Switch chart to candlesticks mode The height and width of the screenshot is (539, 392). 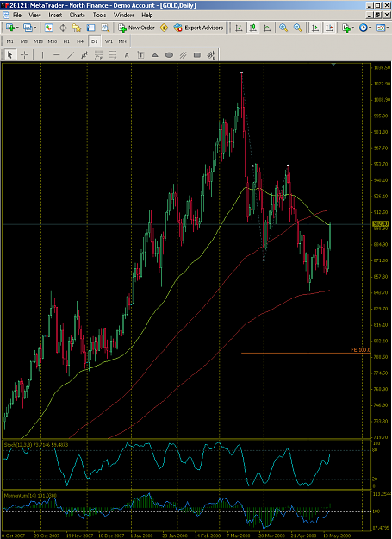pos(253,28)
